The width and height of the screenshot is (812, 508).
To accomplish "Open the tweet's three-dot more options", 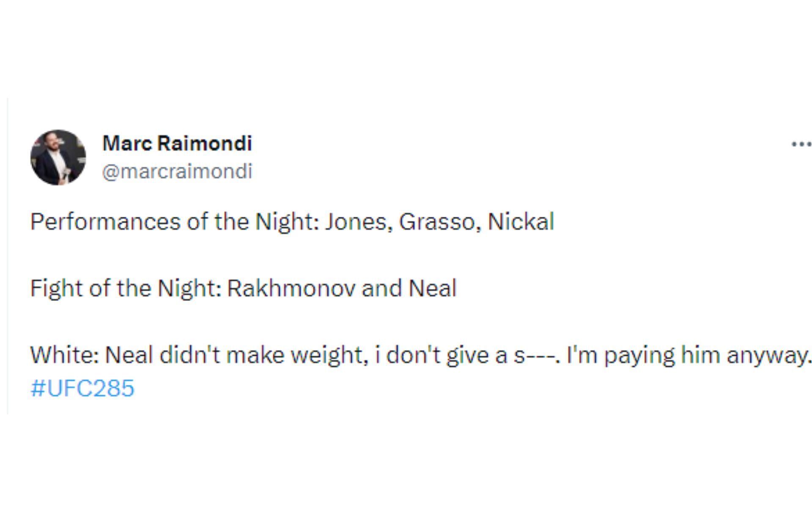I will [x=801, y=144].
